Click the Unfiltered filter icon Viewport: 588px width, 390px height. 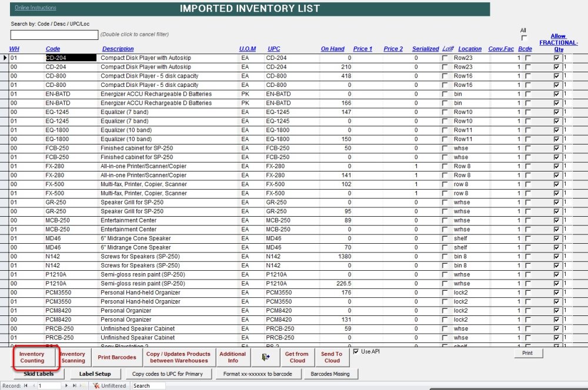(96, 385)
